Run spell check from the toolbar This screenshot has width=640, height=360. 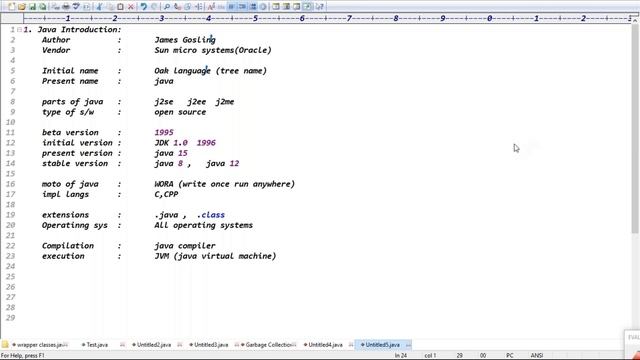click(76, 7)
